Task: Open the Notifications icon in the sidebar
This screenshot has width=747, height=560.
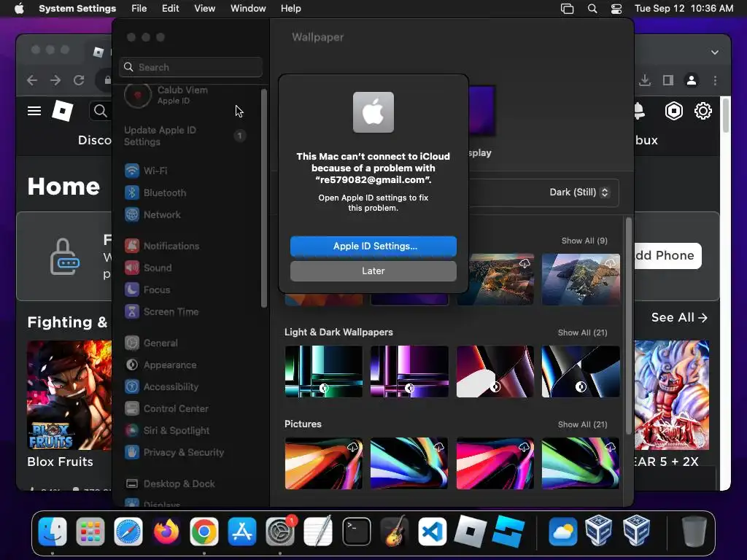Action: [x=132, y=246]
